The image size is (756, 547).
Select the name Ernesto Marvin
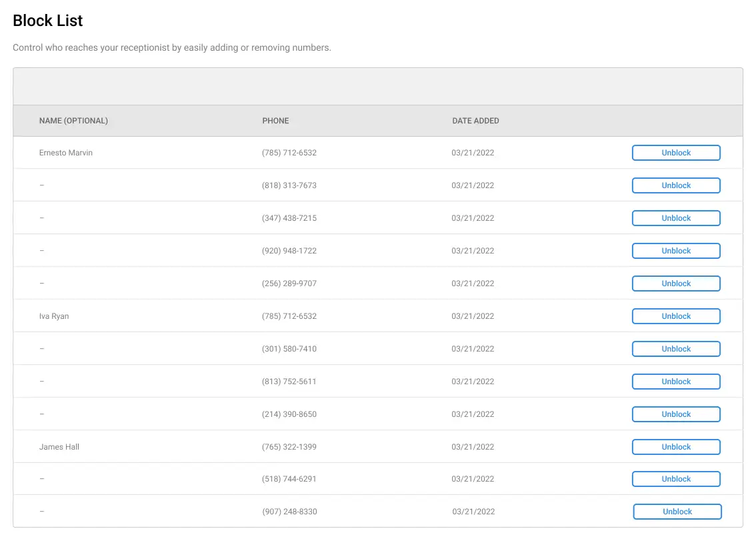[65, 153]
